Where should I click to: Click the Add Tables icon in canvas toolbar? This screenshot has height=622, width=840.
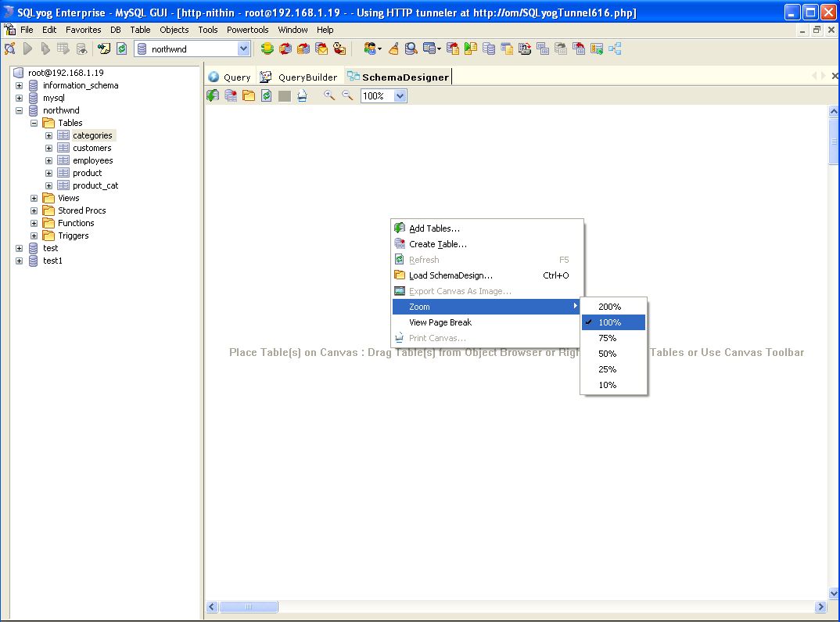(213, 96)
